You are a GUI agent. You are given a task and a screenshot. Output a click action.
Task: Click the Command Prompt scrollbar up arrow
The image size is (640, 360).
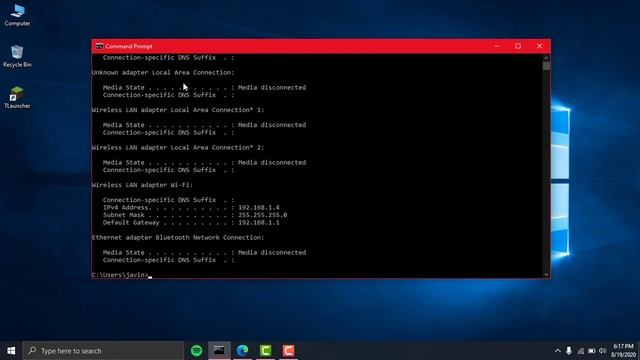[547, 58]
